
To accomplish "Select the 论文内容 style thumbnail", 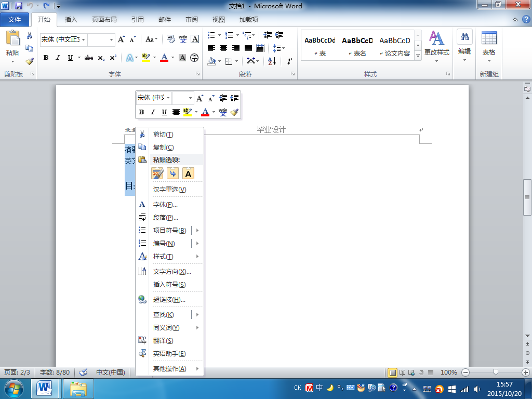I will 395,46.
